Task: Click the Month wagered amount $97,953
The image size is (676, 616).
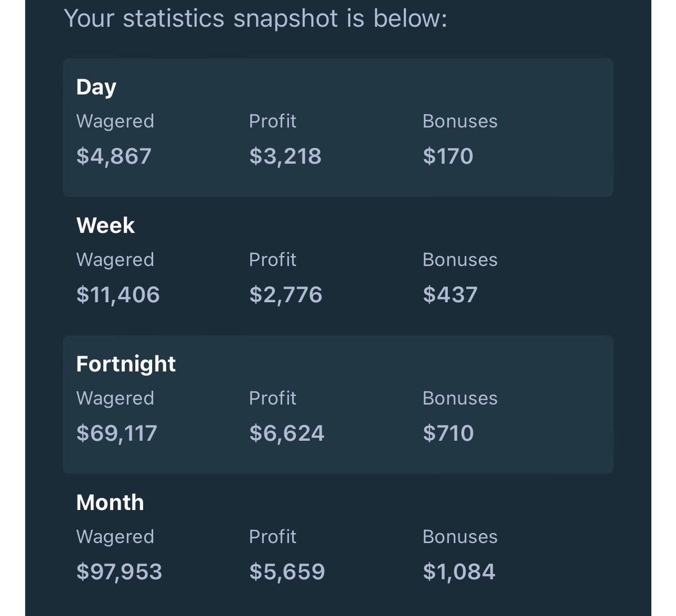Action: click(119, 572)
